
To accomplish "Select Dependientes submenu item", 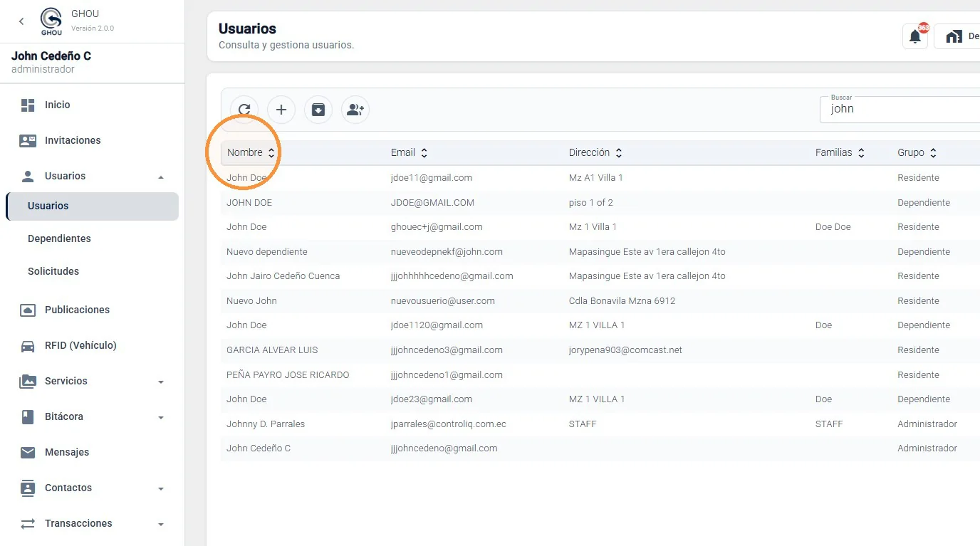I will tap(92, 238).
